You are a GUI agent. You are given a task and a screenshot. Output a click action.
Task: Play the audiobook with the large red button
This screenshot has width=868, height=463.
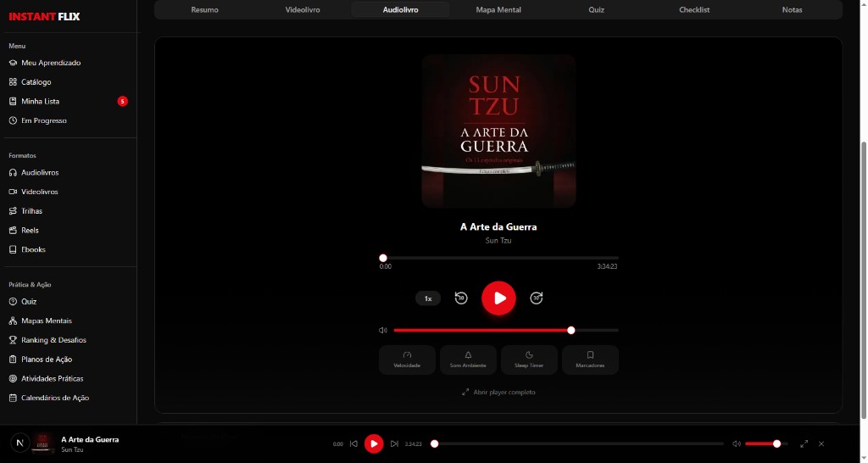pyautogui.click(x=498, y=298)
